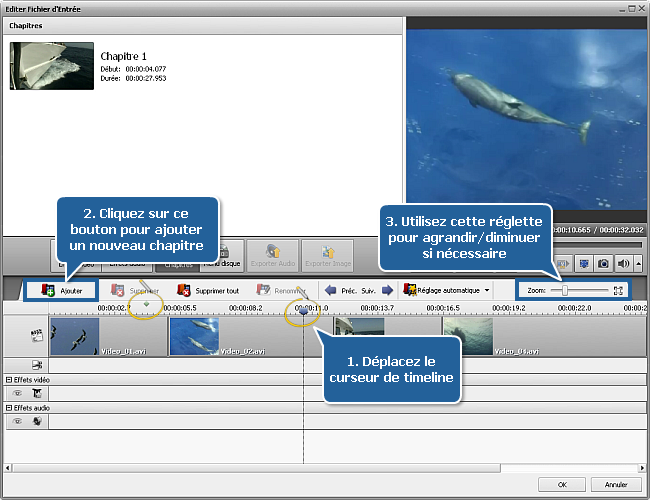Go to previous chapter with Préc. arrow

[331, 291]
